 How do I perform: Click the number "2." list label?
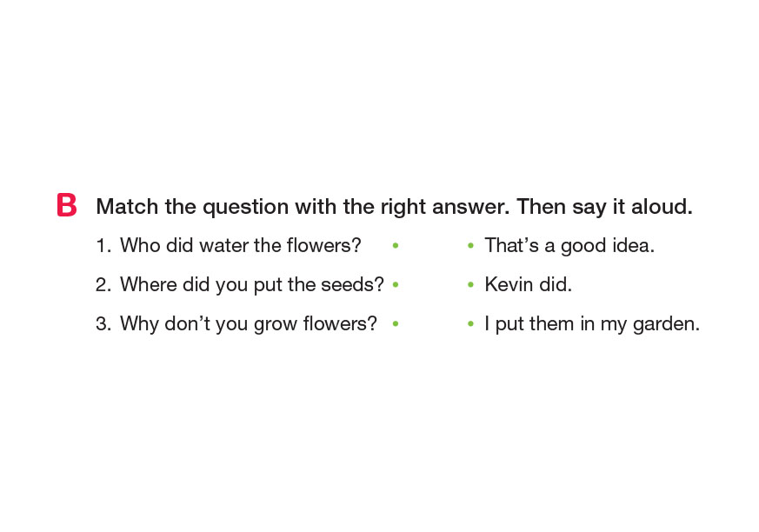coord(103,284)
